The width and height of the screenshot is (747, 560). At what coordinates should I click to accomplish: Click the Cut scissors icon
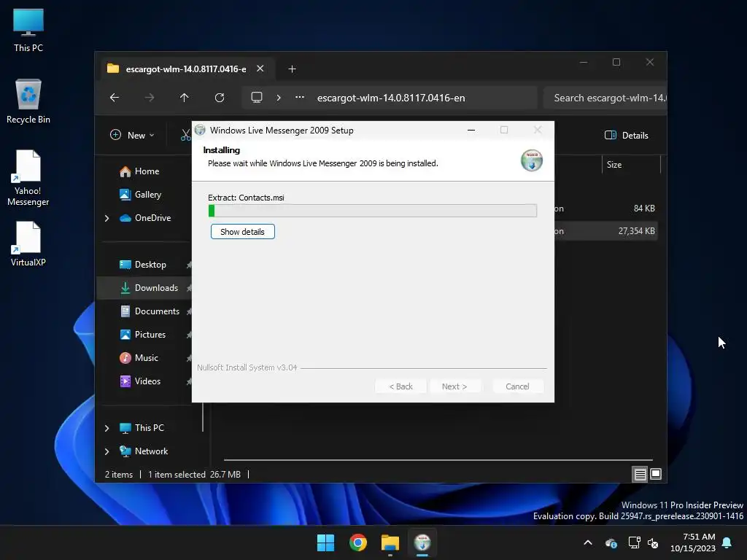pyautogui.click(x=186, y=135)
